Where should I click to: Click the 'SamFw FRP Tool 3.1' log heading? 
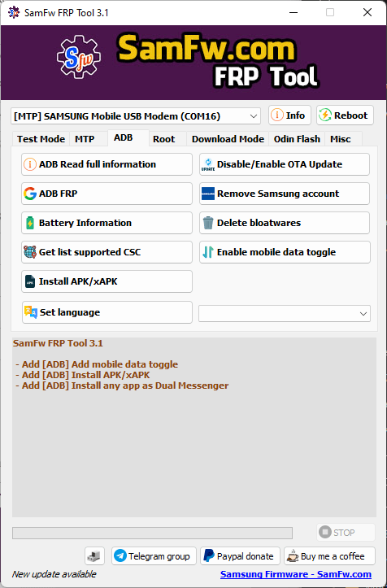pos(58,343)
